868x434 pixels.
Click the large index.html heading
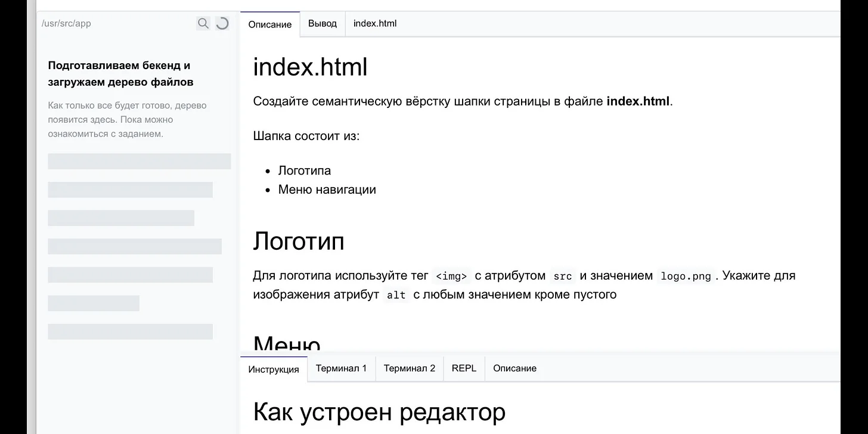pos(310,67)
